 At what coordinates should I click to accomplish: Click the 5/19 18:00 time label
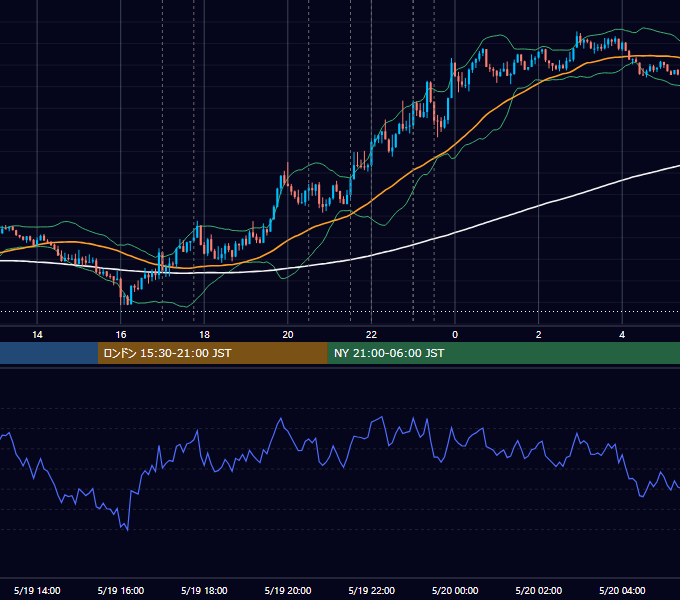click(204, 590)
